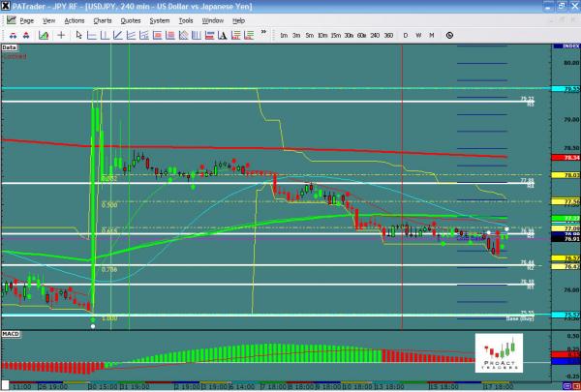Image resolution: width=581 pixels, height=392 pixels.
Task: Click the circle-slash icon after timeframe buttons
Action: click(449, 35)
